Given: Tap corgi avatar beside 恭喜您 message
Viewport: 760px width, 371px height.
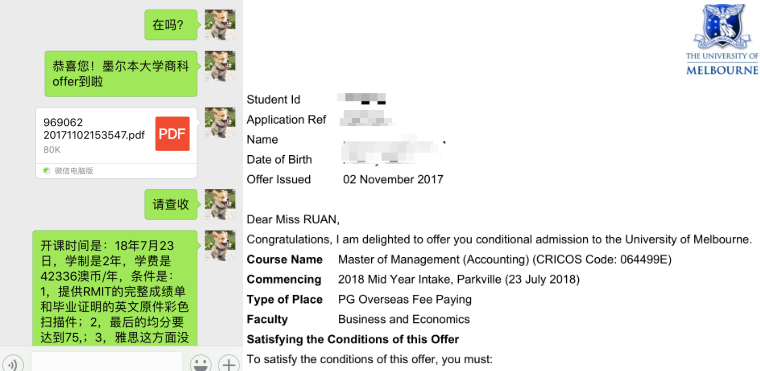Looking at the screenshot, I should coord(220,66).
